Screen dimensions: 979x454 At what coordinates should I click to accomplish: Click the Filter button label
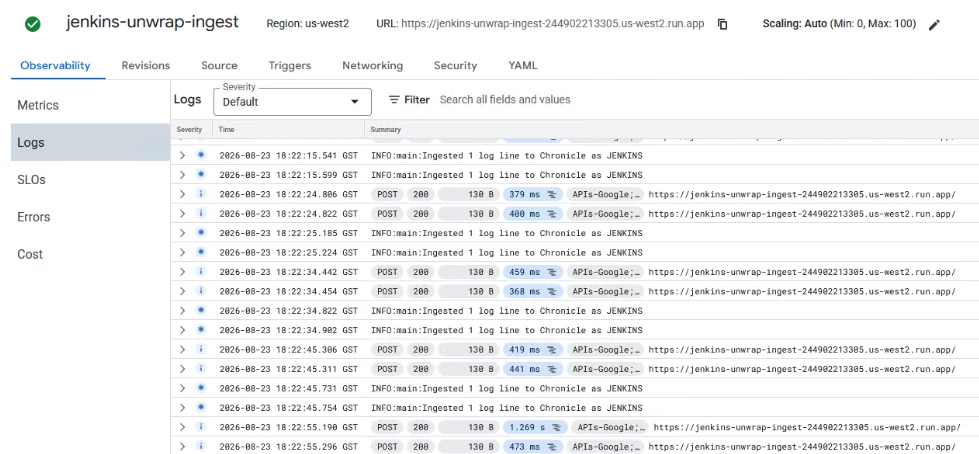click(416, 100)
